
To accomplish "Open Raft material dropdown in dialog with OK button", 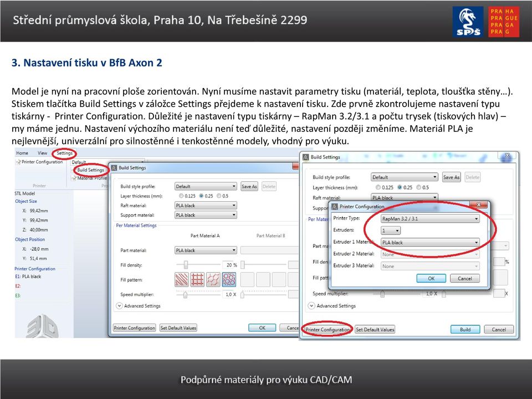I will [206, 205].
